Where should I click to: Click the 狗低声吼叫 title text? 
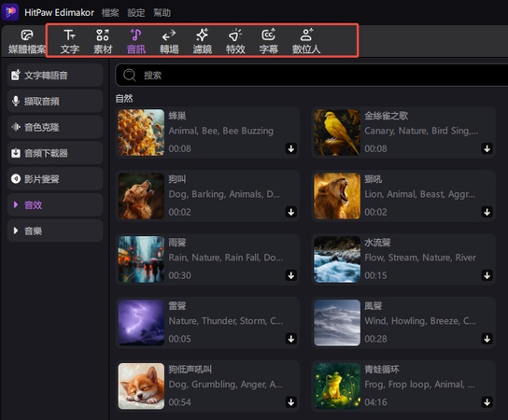[x=190, y=370]
